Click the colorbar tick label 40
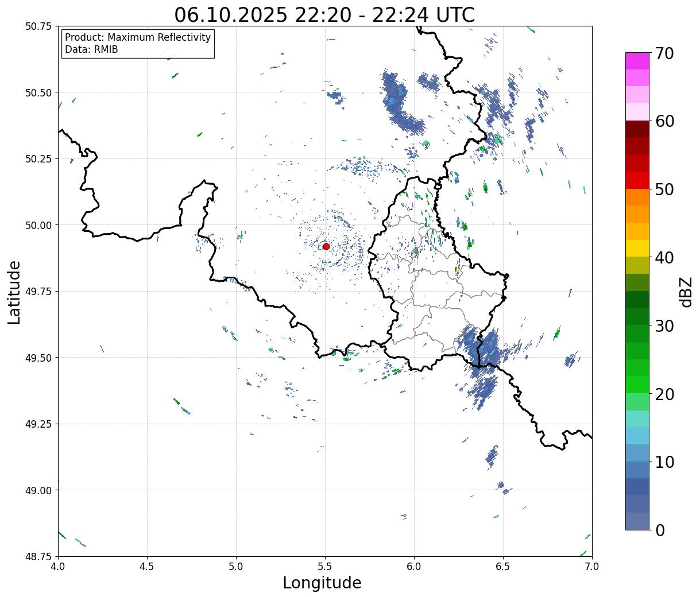700x597 pixels. 664,258
